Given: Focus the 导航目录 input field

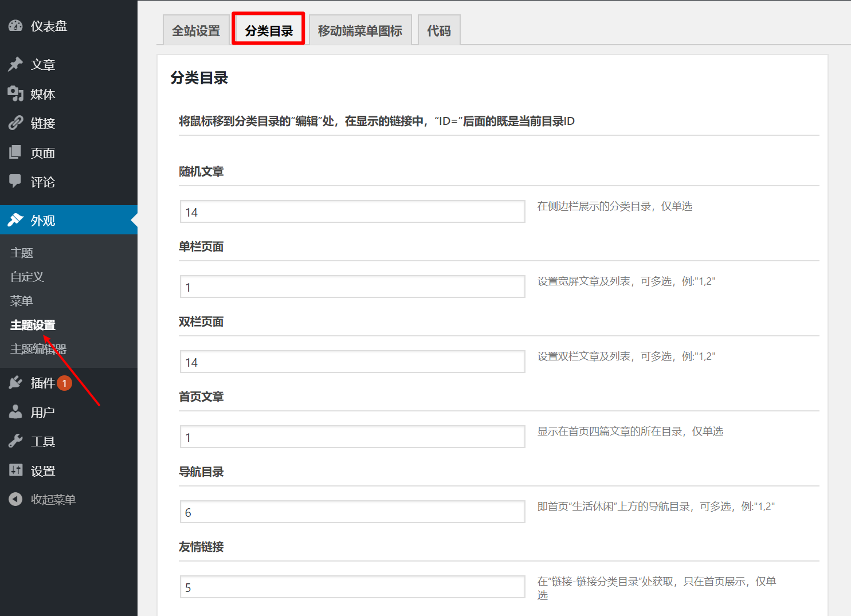Looking at the screenshot, I should [352, 512].
